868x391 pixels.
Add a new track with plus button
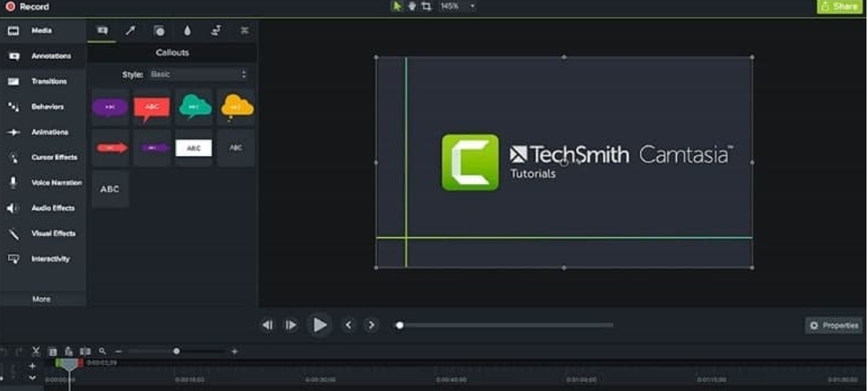(32, 366)
